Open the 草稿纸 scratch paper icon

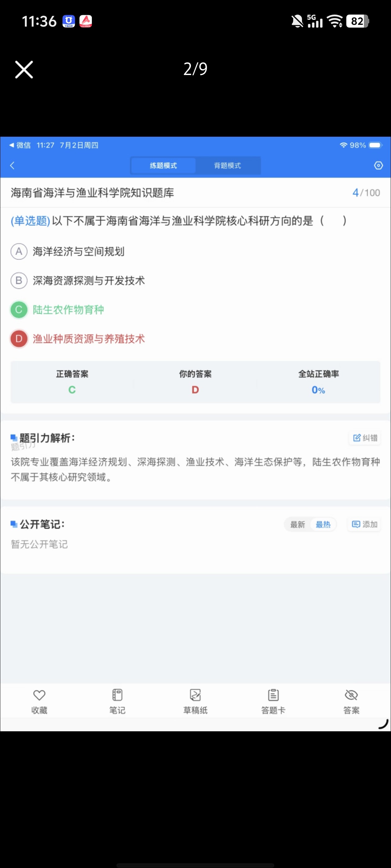[x=195, y=694]
